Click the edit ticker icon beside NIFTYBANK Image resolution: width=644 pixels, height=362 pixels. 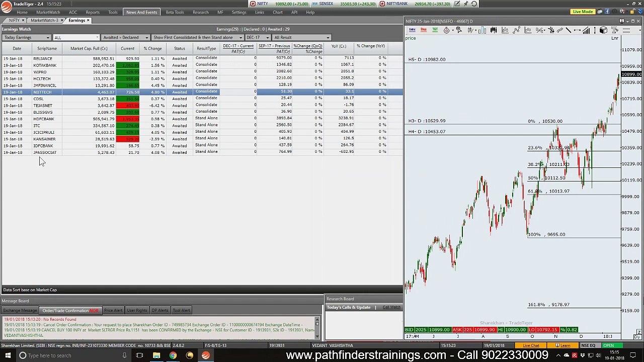[457, 4]
